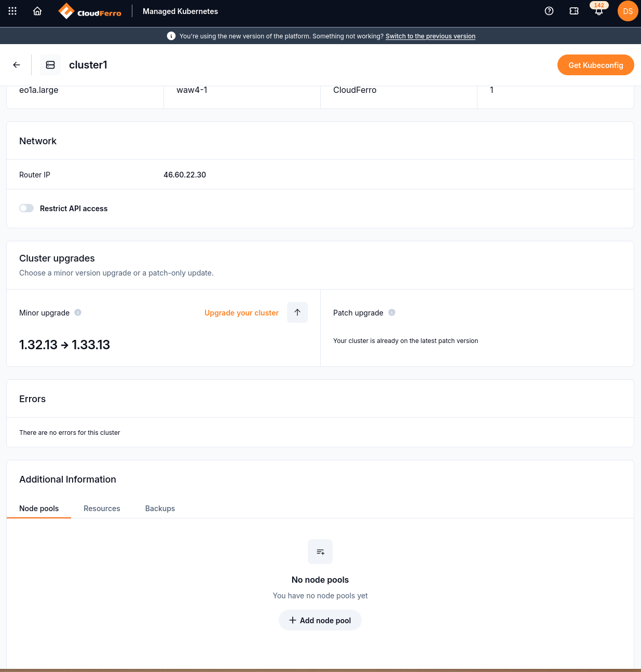Open the apps grid menu

pos(12,11)
